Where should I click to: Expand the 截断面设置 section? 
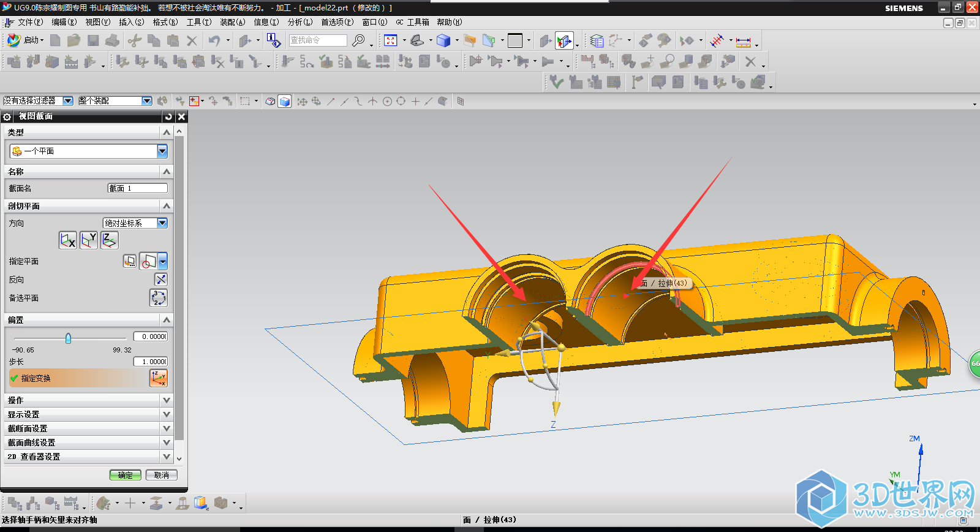coord(166,428)
